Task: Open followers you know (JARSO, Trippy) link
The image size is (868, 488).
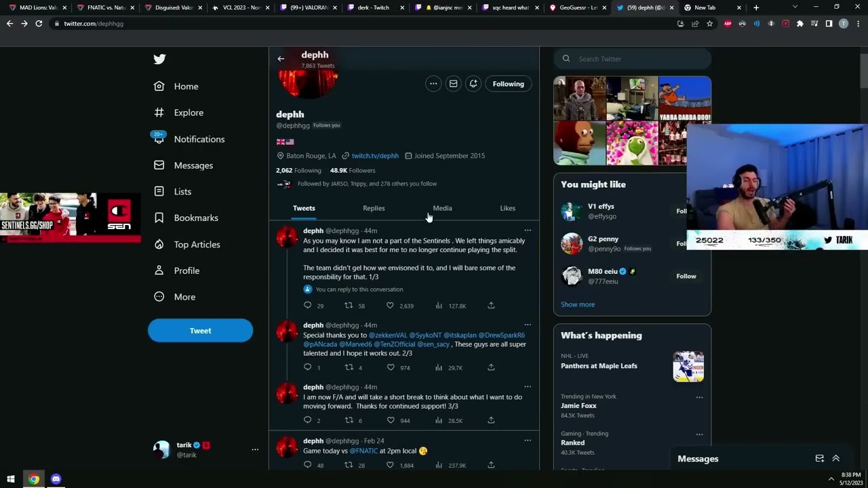Action: coord(367,184)
